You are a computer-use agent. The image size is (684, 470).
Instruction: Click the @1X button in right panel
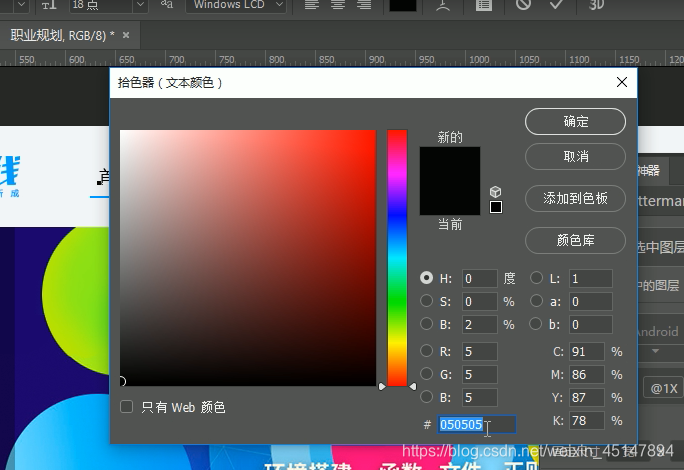click(x=663, y=388)
